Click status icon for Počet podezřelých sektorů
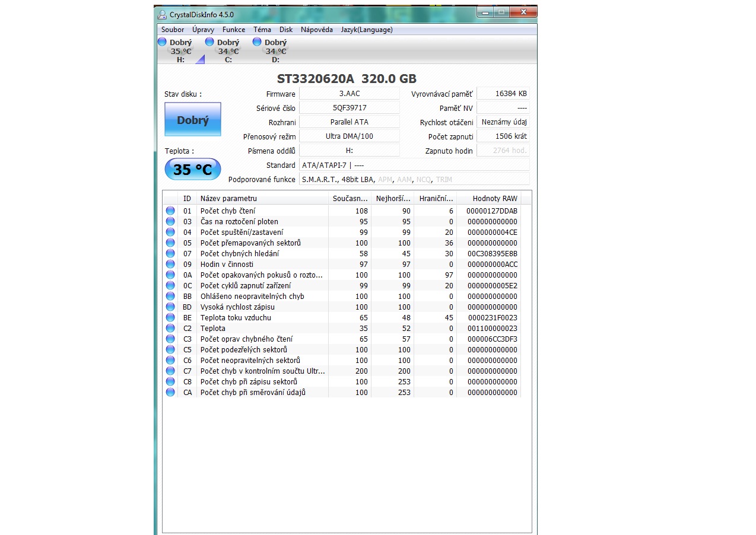The height and width of the screenshot is (535, 756). click(x=170, y=349)
